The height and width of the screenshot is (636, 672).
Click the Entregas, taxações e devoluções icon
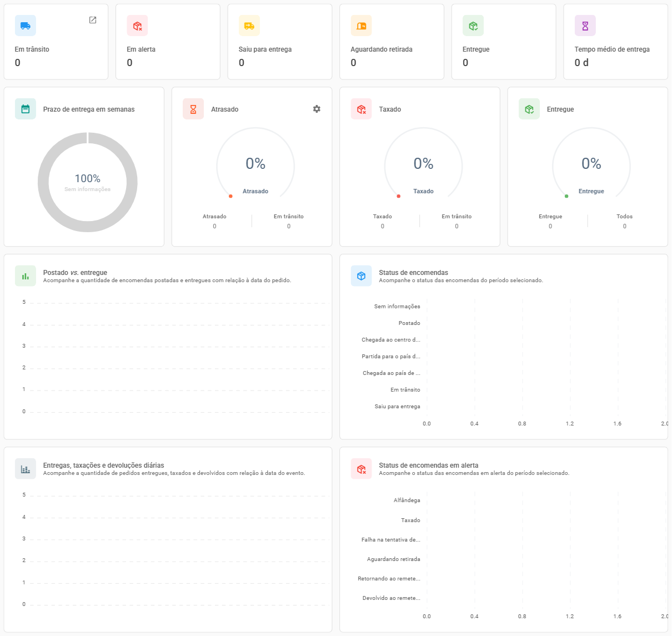(x=26, y=469)
